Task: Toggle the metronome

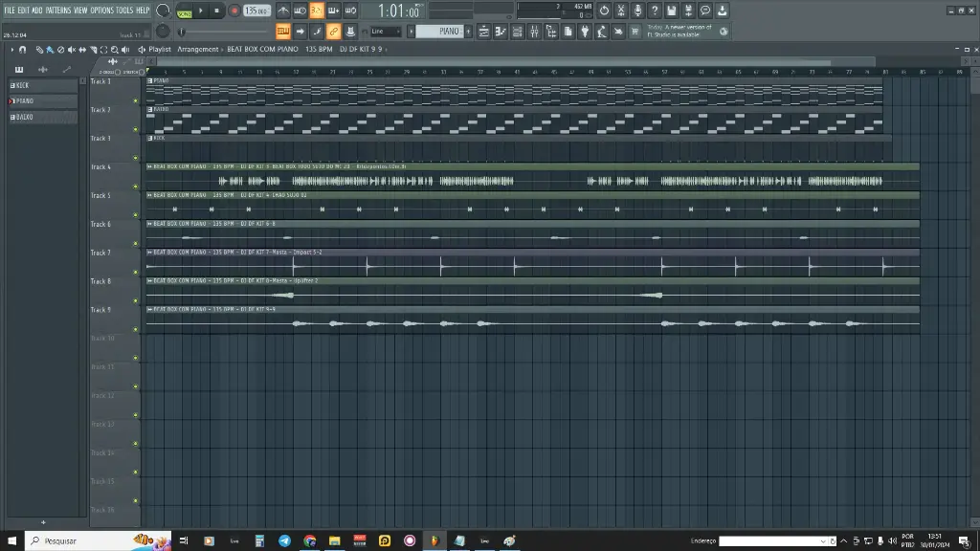Action: (x=283, y=11)
